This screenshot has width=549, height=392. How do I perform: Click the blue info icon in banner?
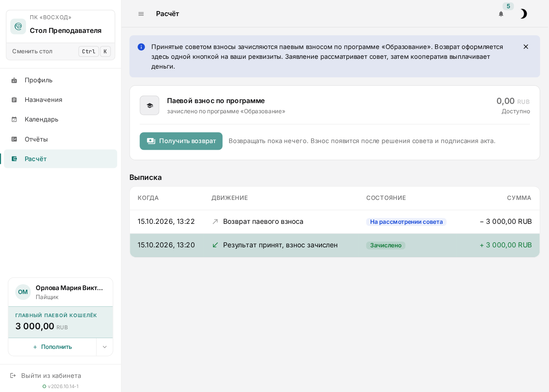141,47
